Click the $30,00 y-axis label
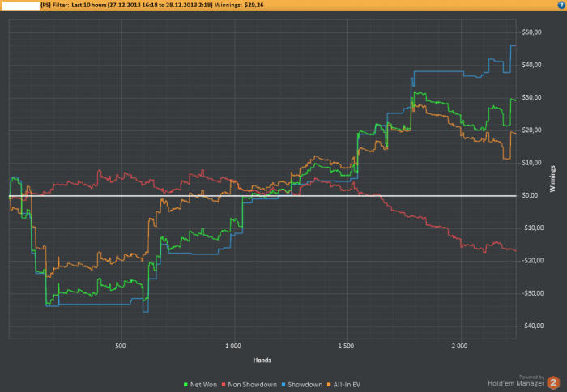567x392 pixels. click(x=531, y=97)
